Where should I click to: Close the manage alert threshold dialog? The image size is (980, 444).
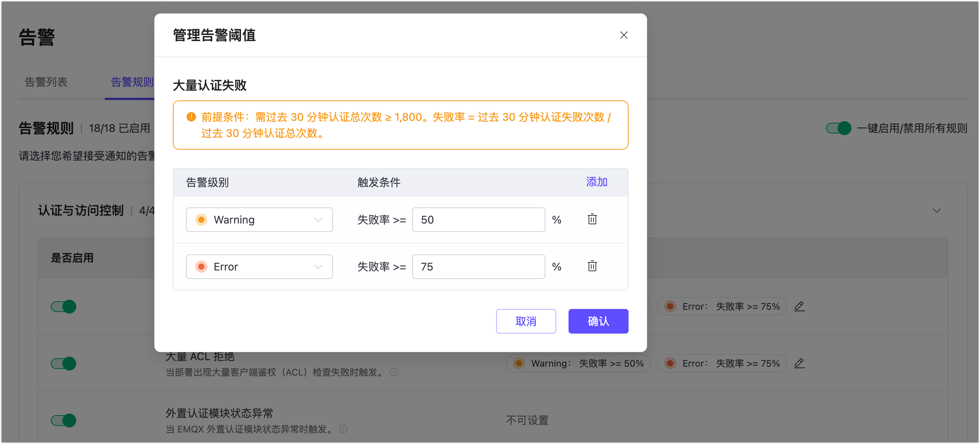pyautogui.click(x=624, y=35)
